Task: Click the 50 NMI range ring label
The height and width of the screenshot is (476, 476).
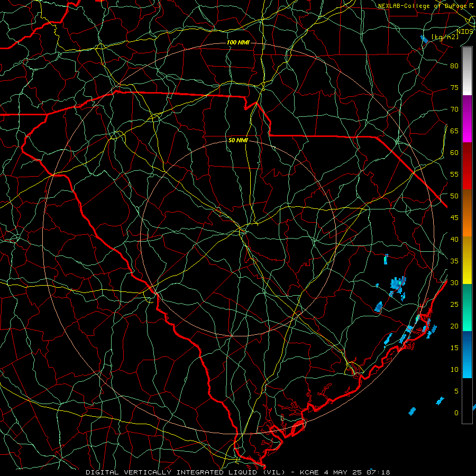Action: pos(238,140)
